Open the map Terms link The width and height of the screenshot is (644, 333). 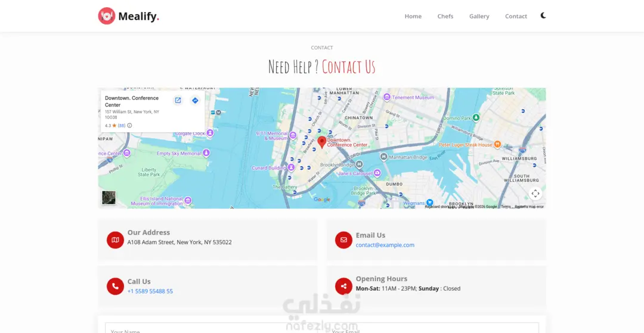coord(506,207)
